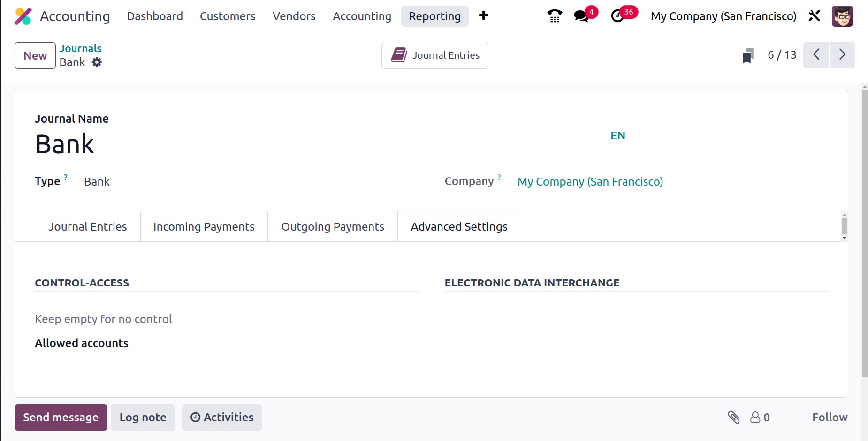Click the record pager 6 / 13
This screenshot has height=441, width=868.
point(782,55)
